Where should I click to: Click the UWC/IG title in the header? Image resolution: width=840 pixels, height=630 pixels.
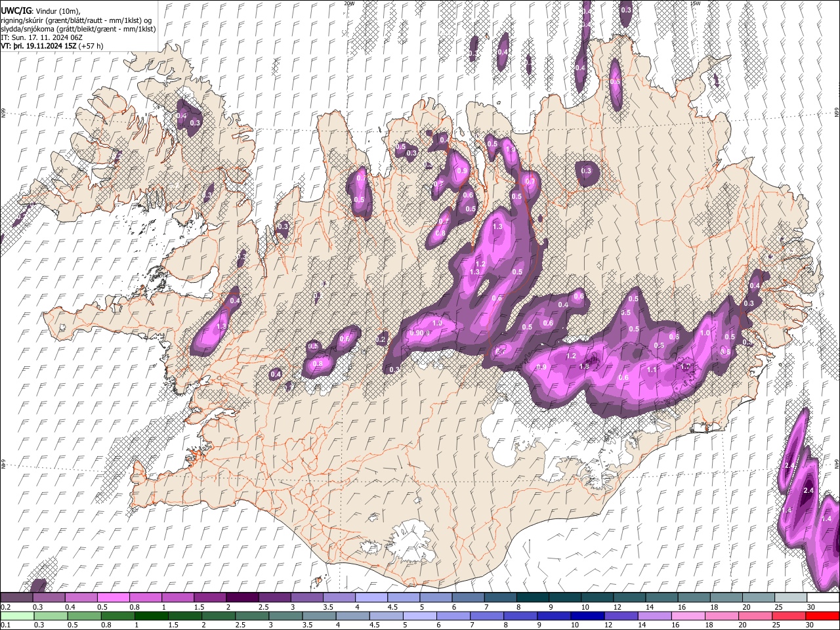[x=15, y=10]
